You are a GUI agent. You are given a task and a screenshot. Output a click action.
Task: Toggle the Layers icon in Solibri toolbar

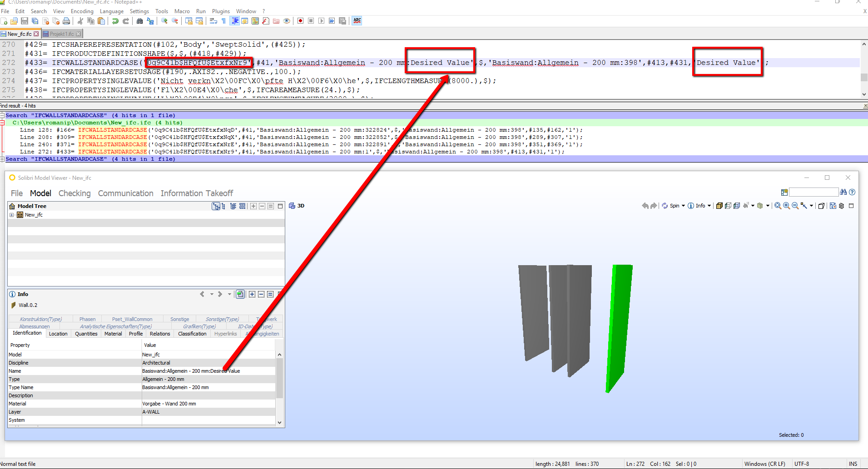click(841, 206)
